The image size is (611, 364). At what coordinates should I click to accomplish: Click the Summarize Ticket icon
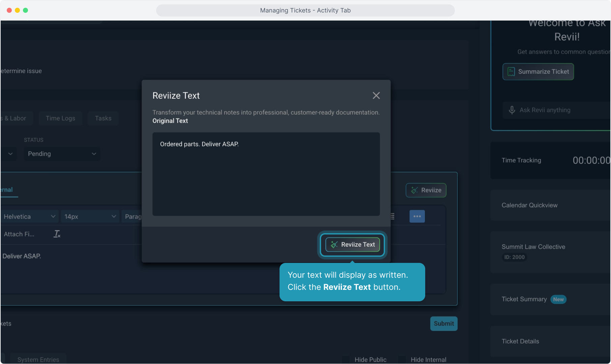tap(511, 72)
